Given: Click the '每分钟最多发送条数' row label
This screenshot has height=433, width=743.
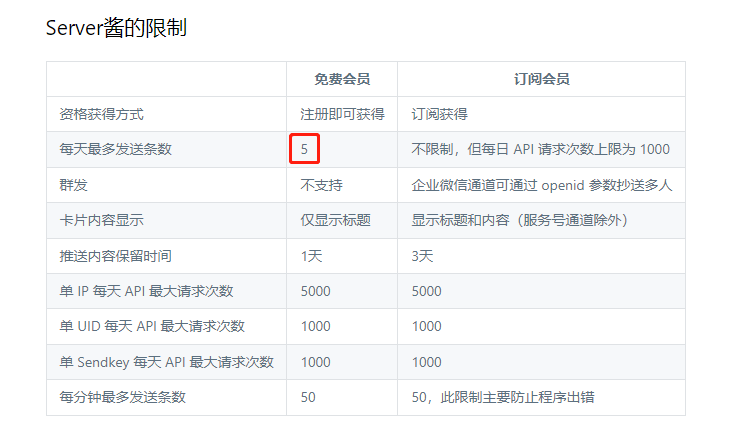Looking at the screenshot, I should (122, 397).
